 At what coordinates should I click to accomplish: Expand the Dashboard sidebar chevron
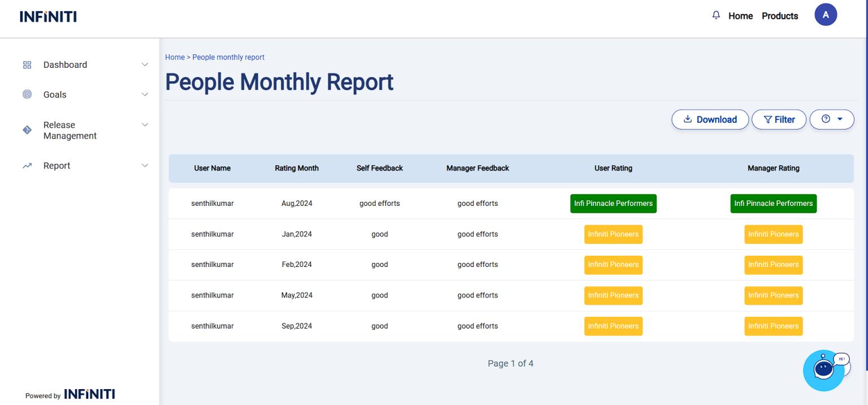point(145,65)
